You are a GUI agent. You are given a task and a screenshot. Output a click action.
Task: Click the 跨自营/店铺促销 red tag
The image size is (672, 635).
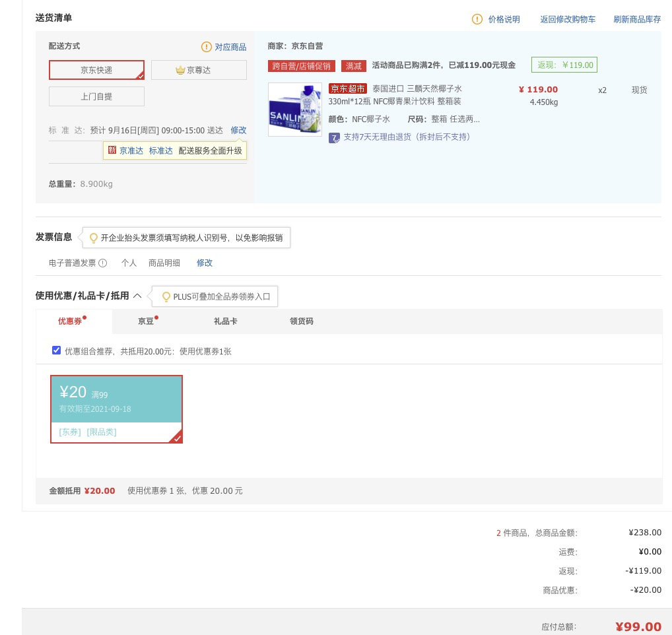(302, 66)
